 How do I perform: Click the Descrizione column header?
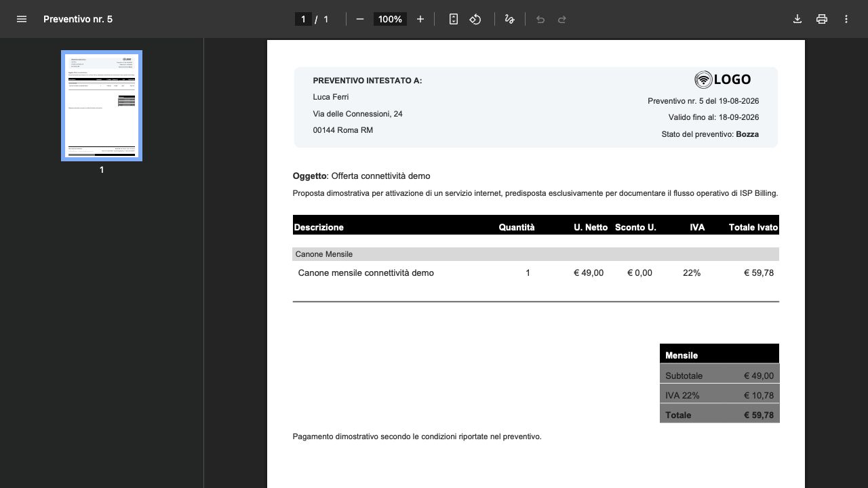click(319, 227)
